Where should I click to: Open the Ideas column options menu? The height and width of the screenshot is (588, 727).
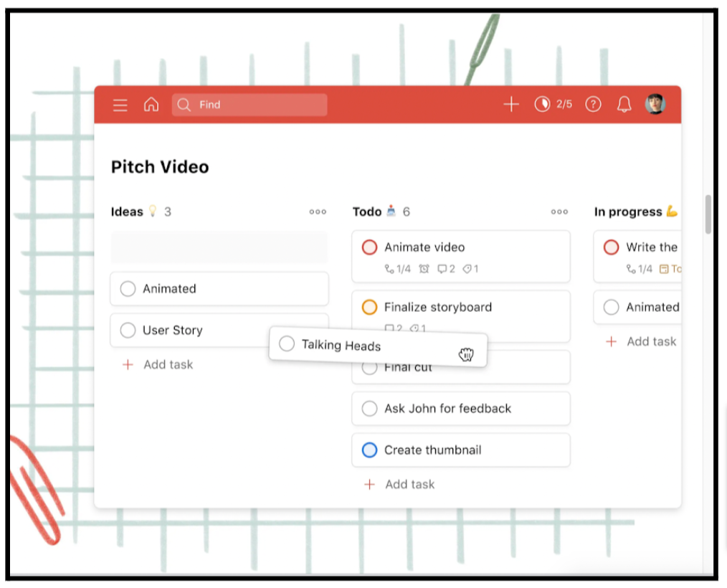(318, 212)
